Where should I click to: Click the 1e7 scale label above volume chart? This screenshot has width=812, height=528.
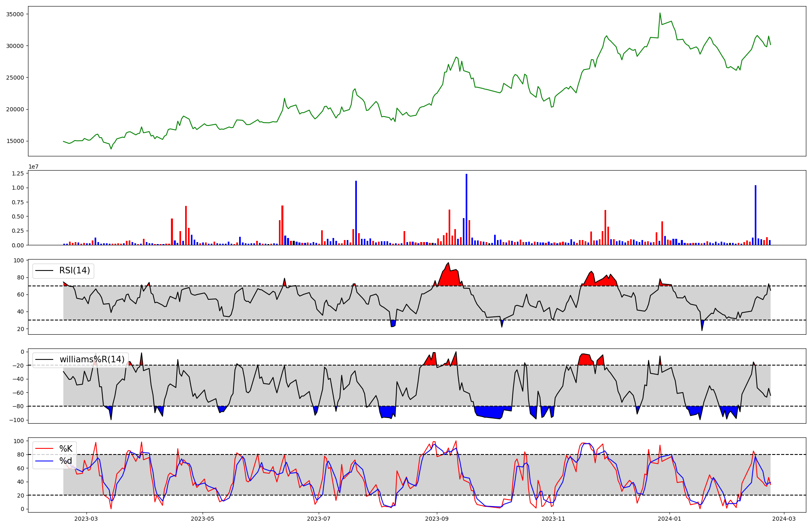point(33,167)
